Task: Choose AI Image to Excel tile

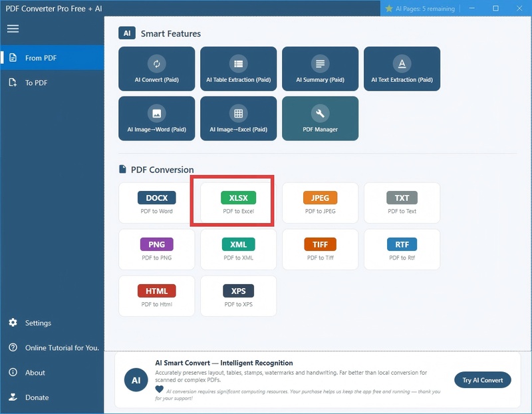Action: (238, 118)
